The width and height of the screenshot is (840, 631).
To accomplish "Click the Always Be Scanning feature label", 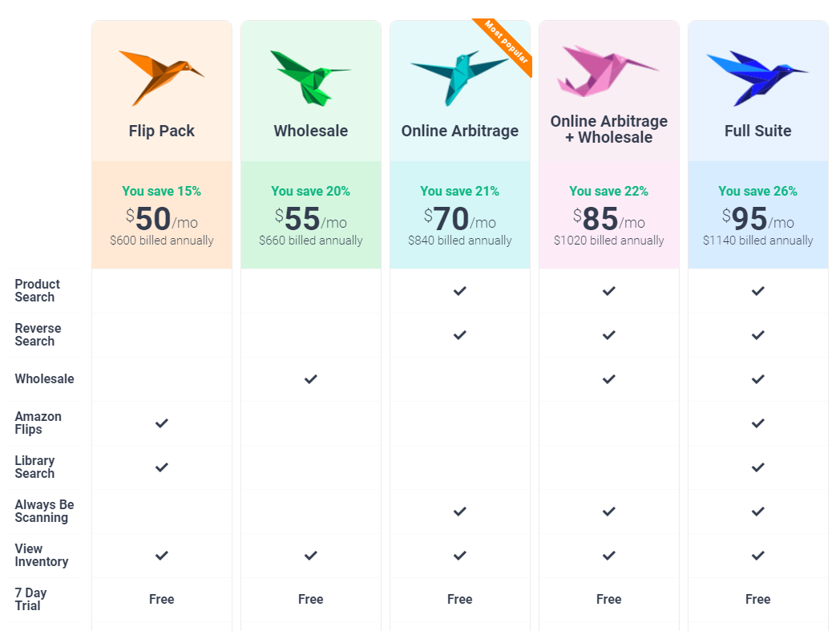I will 44,511.
